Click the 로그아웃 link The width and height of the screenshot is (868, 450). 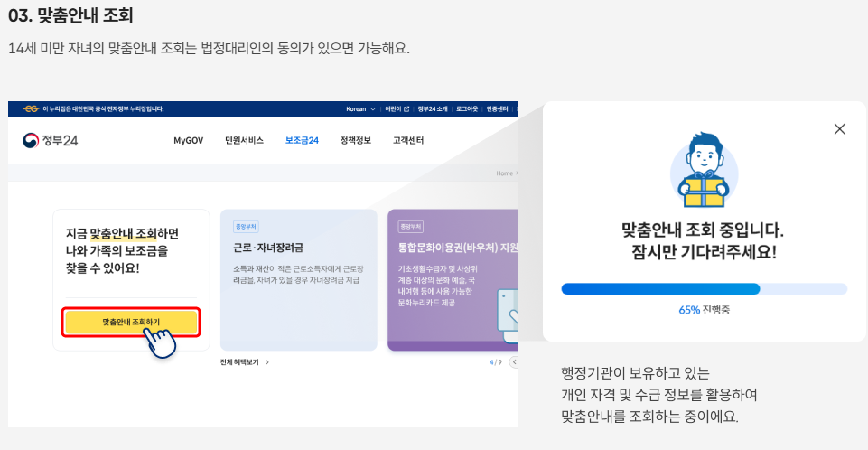click(x=467, y=109)
